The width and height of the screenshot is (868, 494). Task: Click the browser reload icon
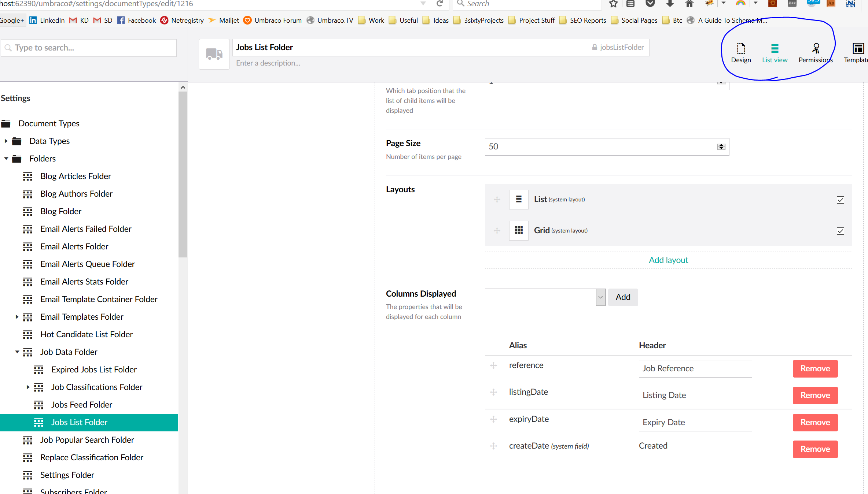pyautogui.click(x=439, y=4)
